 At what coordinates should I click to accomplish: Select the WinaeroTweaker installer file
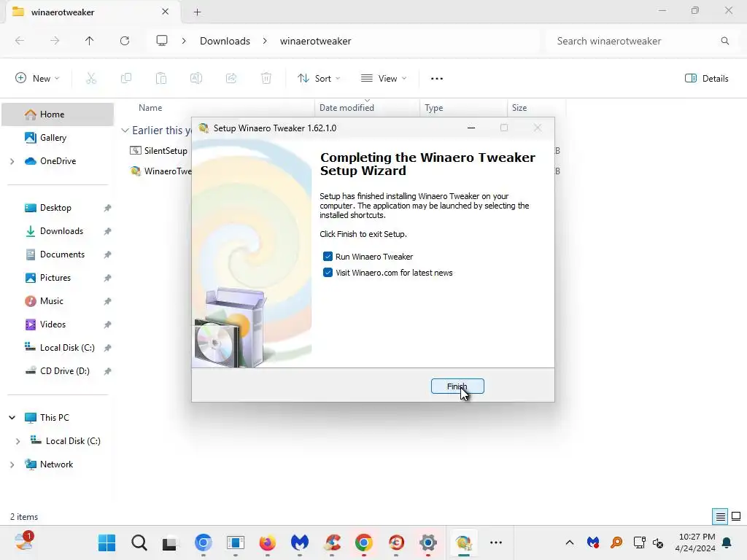(x=160, y=171)
